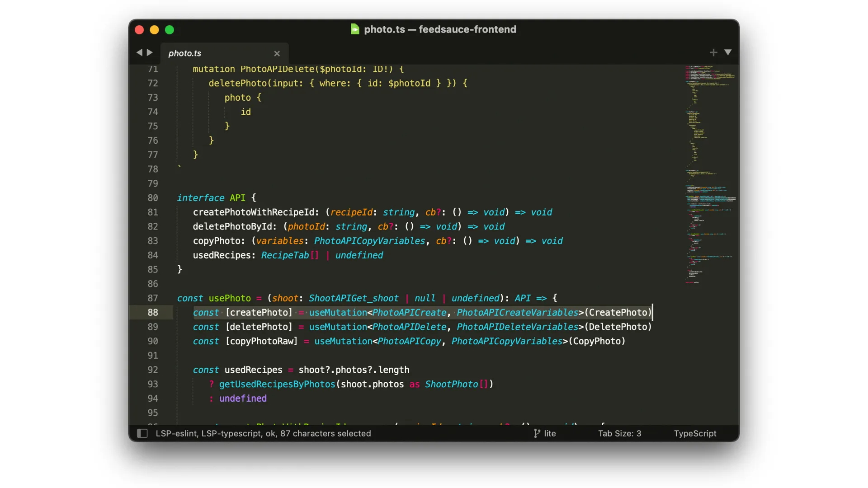Select the photo.ts tab
868x488 pixels.
pyautogui.click(x=185, y=53)
